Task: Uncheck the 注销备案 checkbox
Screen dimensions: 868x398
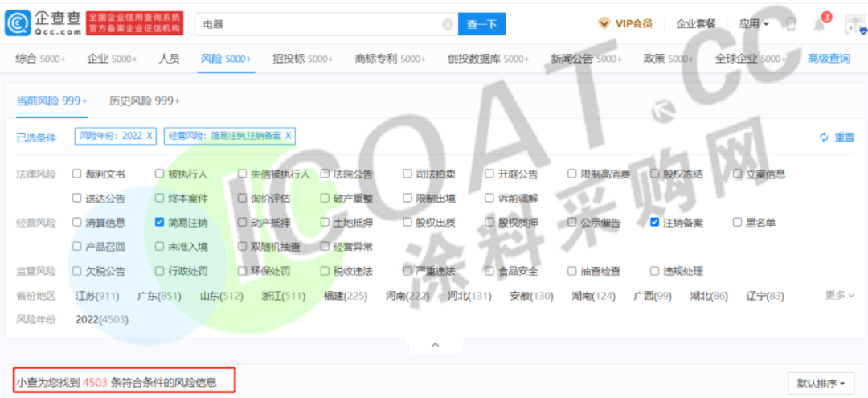Action: click(x=655, y=223)
